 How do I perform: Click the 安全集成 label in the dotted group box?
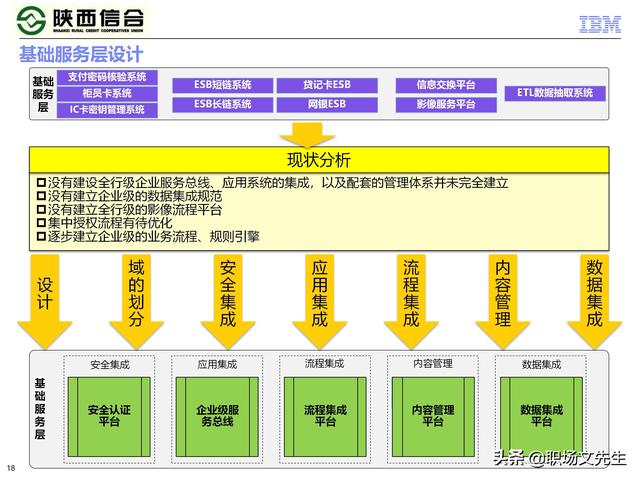110,364
